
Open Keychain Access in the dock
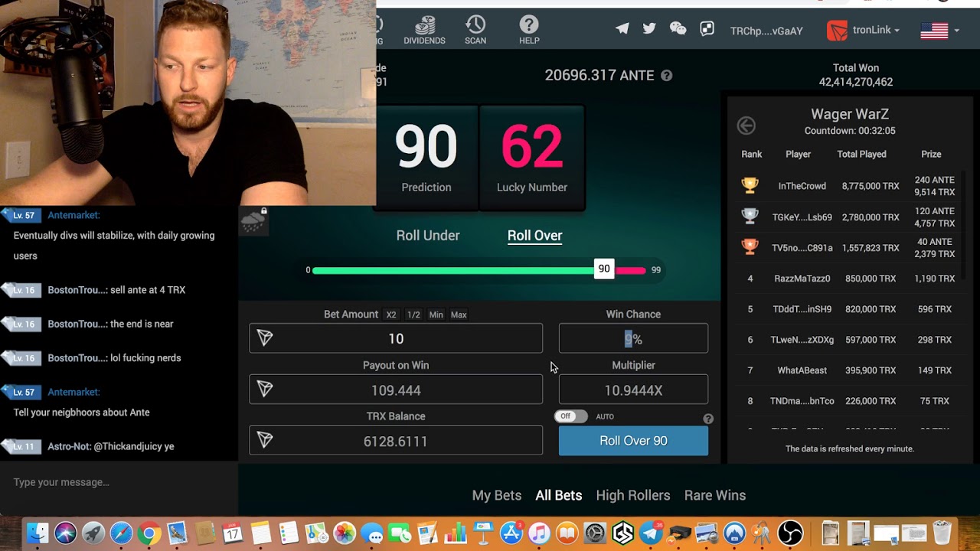(762, 533)
